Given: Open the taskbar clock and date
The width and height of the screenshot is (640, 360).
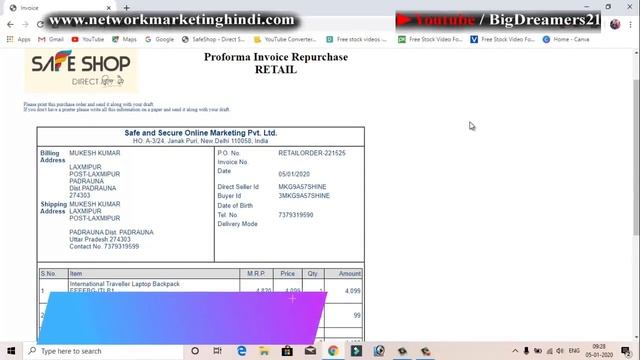Looking at the screenshot, I should tap(599, 351).
